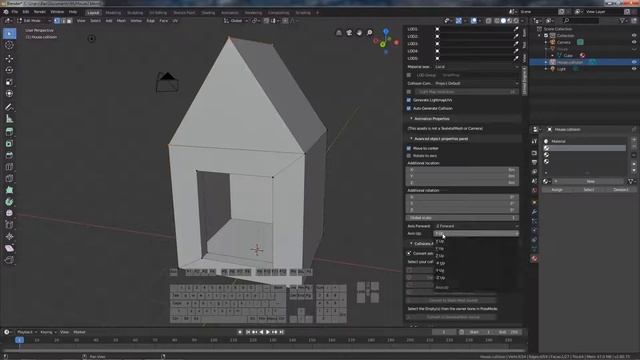640x360 pixels.
Task: Click the Global scale slider field
Action: click(x=462, y=218)
